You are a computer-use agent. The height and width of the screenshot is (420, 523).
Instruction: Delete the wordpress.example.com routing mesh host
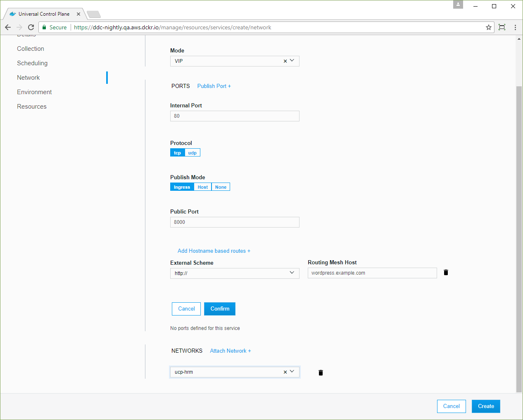(x=446, y=273)
